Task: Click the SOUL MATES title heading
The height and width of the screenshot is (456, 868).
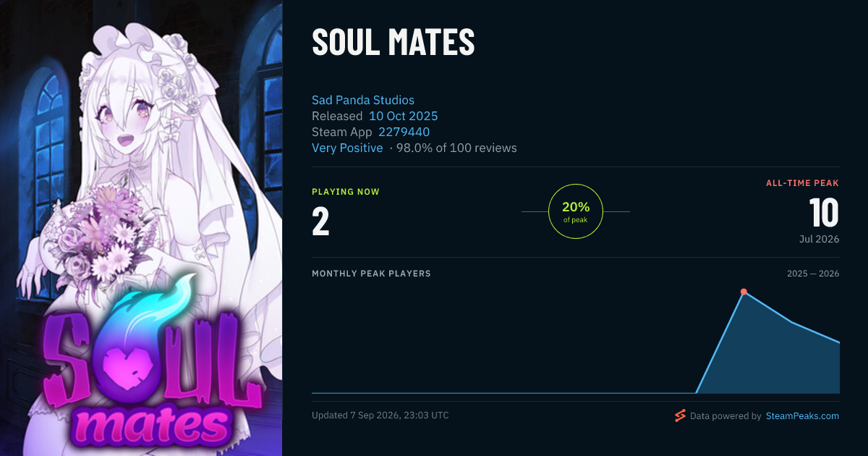Action: click(393, 43)
